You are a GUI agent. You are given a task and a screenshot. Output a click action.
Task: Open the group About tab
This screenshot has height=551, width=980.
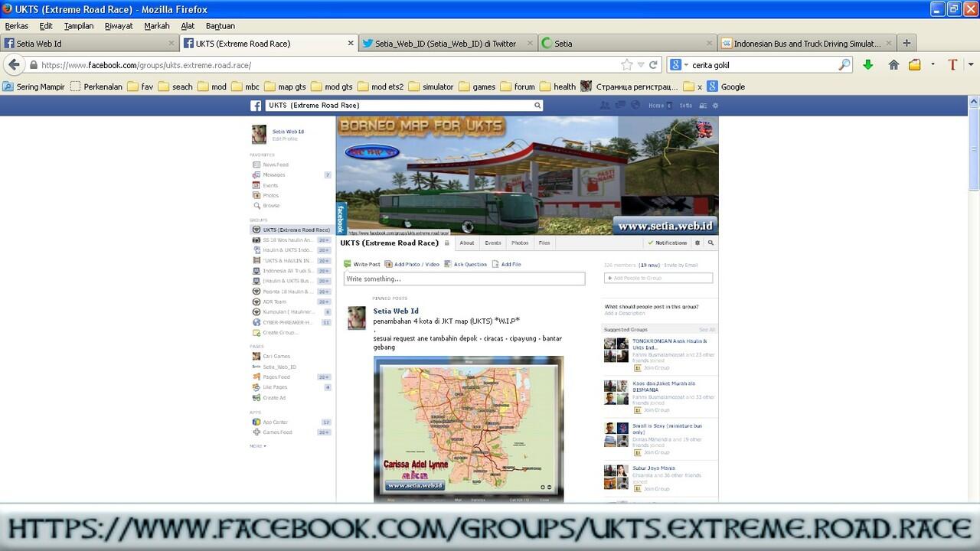click(x=467, y=243)
